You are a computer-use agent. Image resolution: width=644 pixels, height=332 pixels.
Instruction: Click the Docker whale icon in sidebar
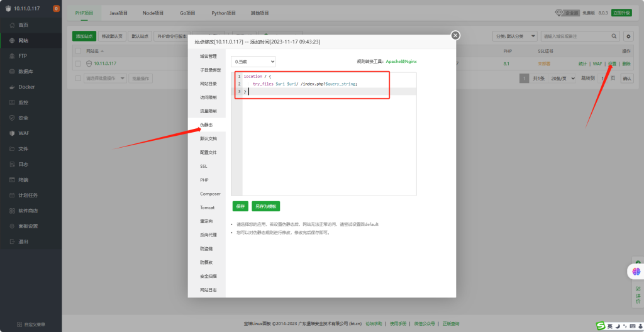[x=12, y=87]
